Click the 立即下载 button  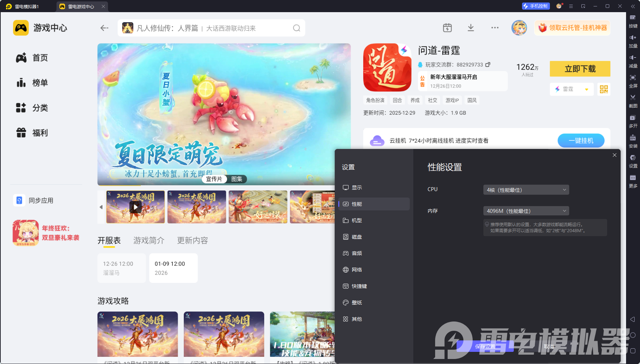tap(580, 69)
